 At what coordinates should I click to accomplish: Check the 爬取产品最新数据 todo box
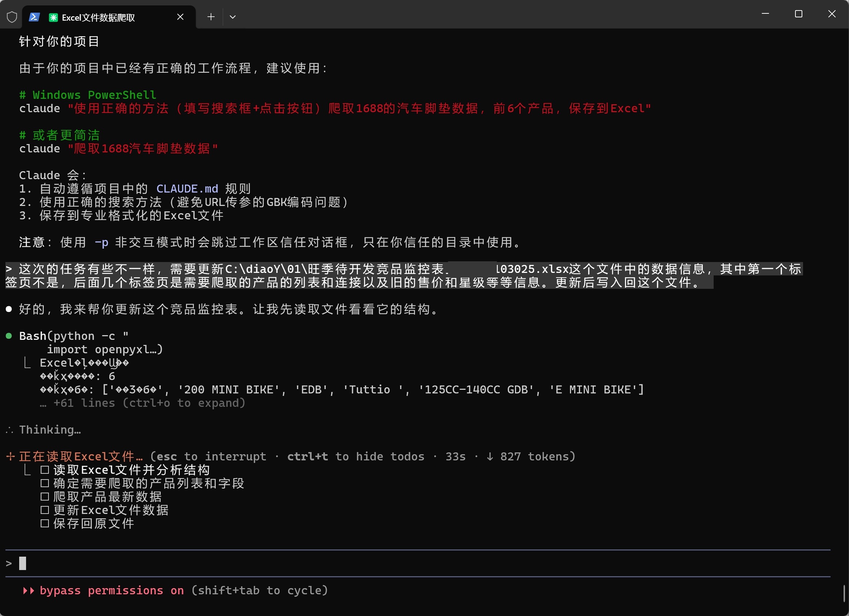tap(45, 497)
